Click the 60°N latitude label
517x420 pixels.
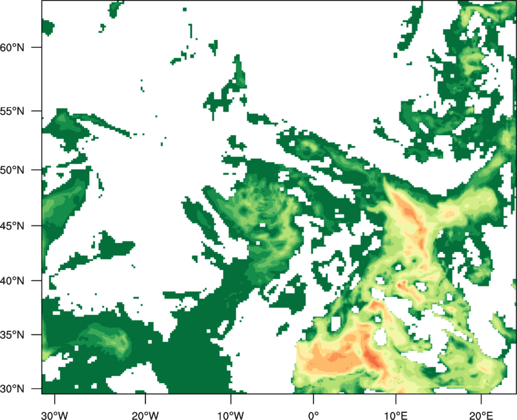coord(12,47)
